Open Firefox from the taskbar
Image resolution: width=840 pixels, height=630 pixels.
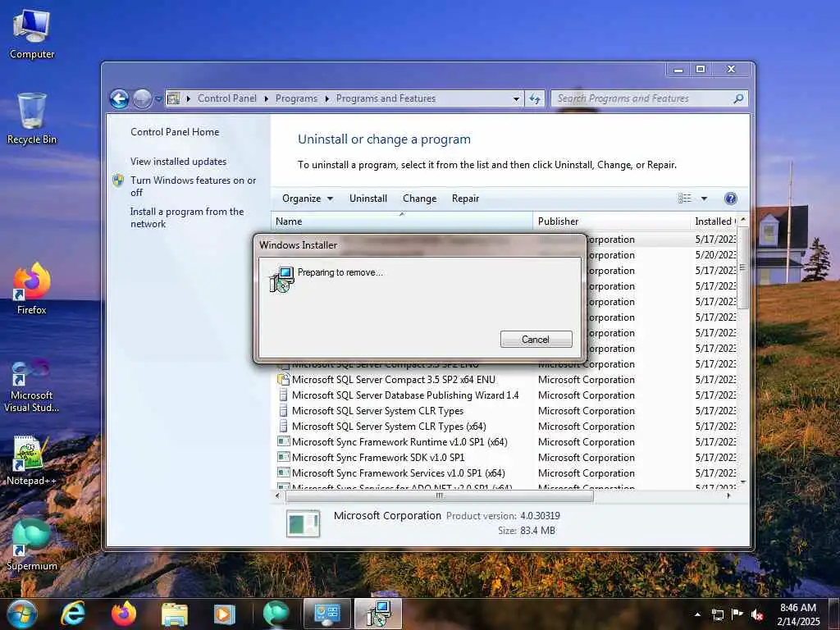pos(124,614)
